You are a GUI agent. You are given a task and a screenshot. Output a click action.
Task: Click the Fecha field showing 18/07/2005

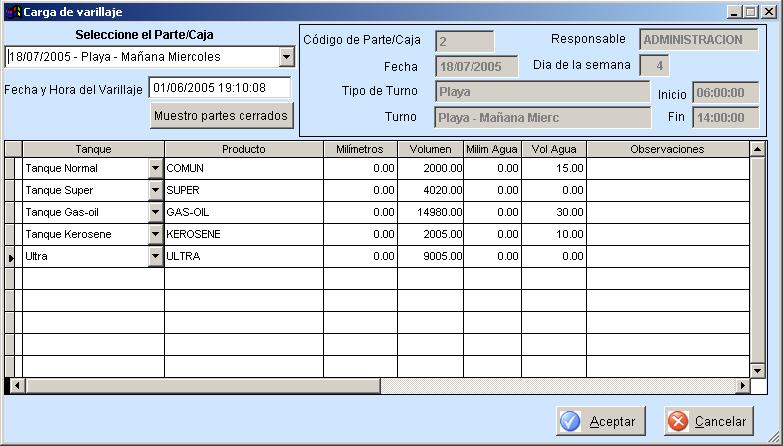tap(476, 66)
